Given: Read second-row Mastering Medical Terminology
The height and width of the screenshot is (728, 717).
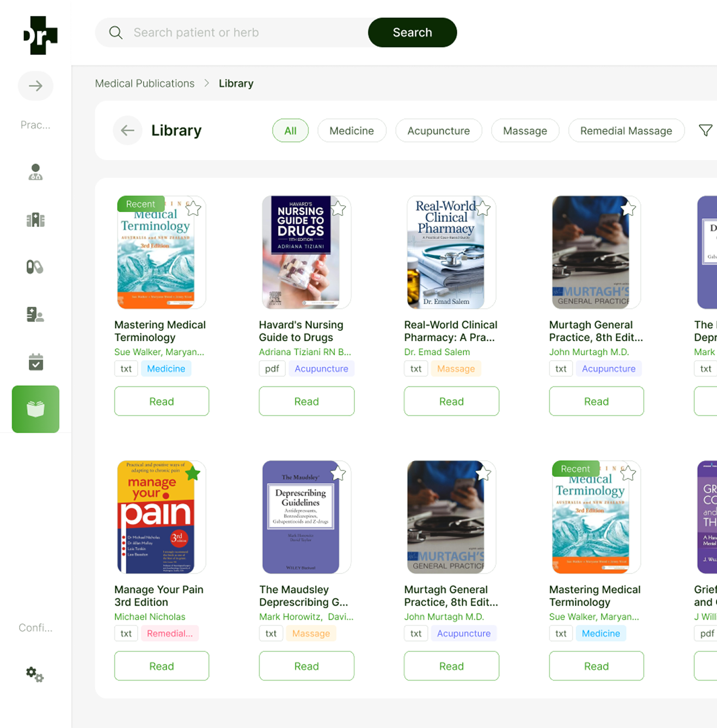Looking at the screenshot, I should pyautogui.click(x=596, y=666).
